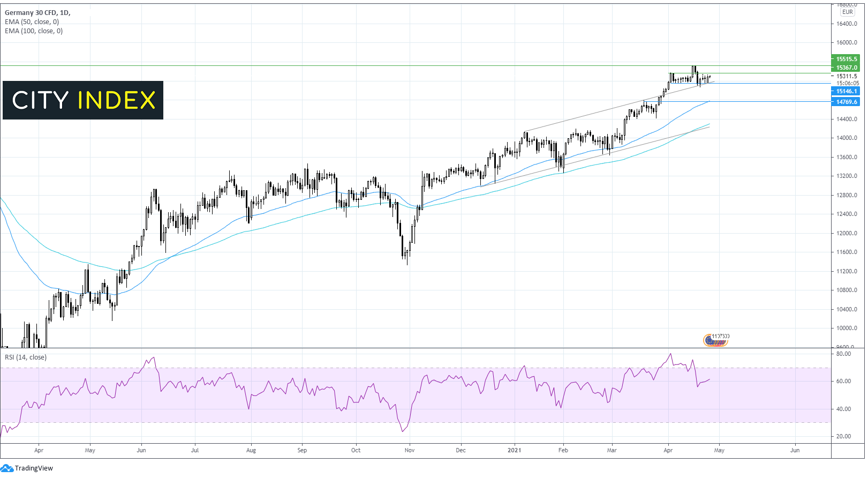Select the EMA 50 indicator legend

32,22
